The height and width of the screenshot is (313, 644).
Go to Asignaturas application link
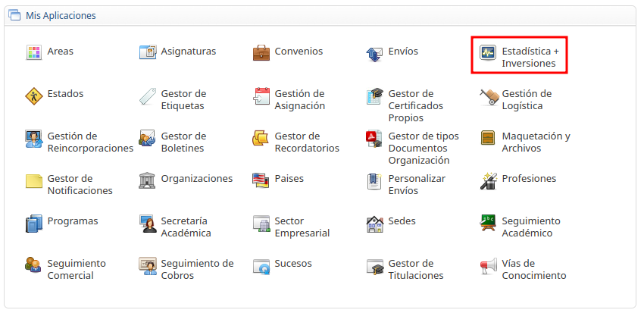pyautogui.click(x=189, y=52)
